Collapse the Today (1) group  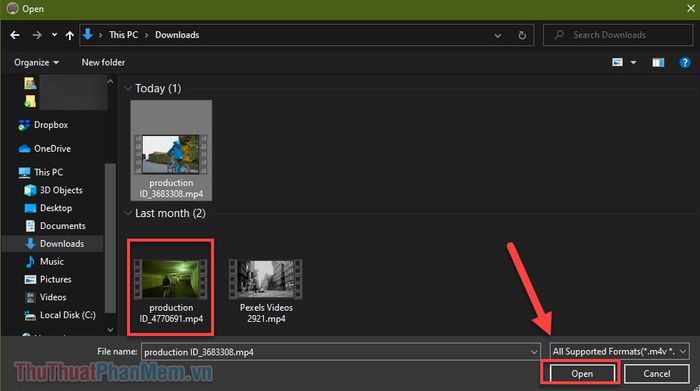(128, 88)
